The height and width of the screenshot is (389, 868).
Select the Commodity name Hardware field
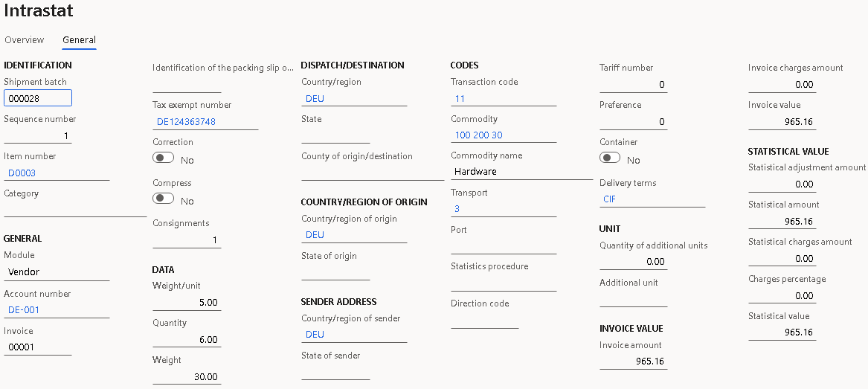click(x=521, y=172)
